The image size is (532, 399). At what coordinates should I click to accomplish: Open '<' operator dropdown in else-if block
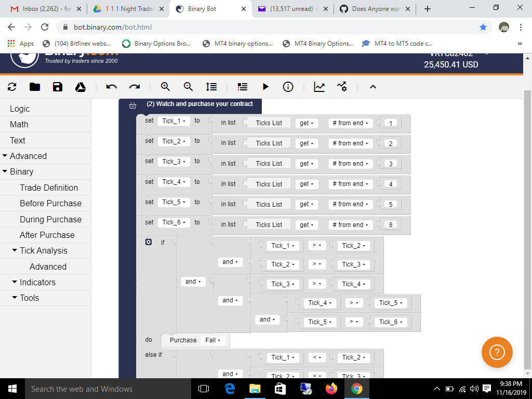pos(317,357)
